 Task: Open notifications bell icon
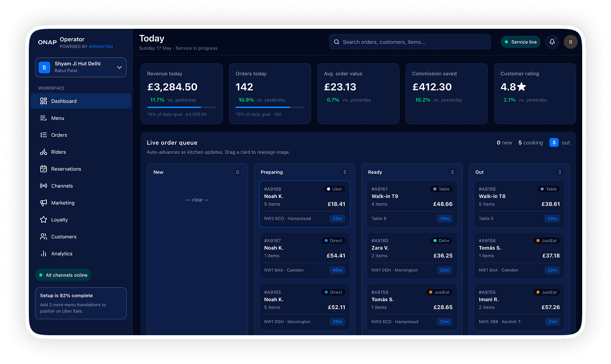tap(552, 42)
